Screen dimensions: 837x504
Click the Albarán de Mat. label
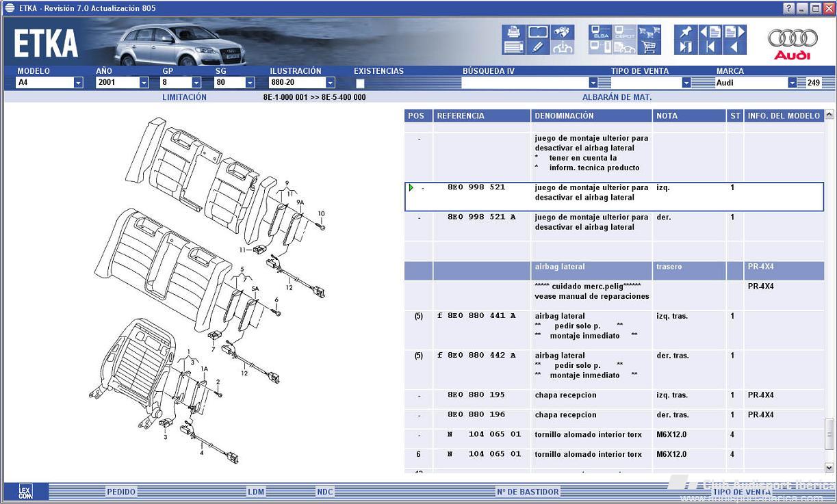(617, 97)
